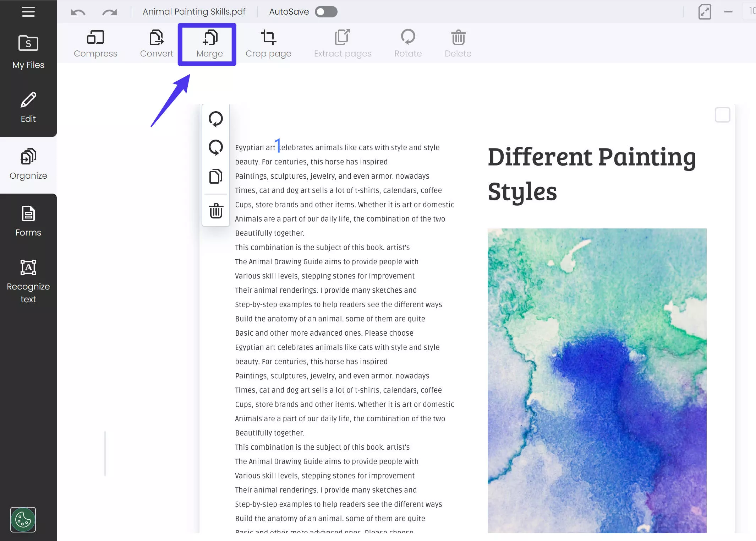Check the page selection checkbox
The image size is (756, 541).
722,115
